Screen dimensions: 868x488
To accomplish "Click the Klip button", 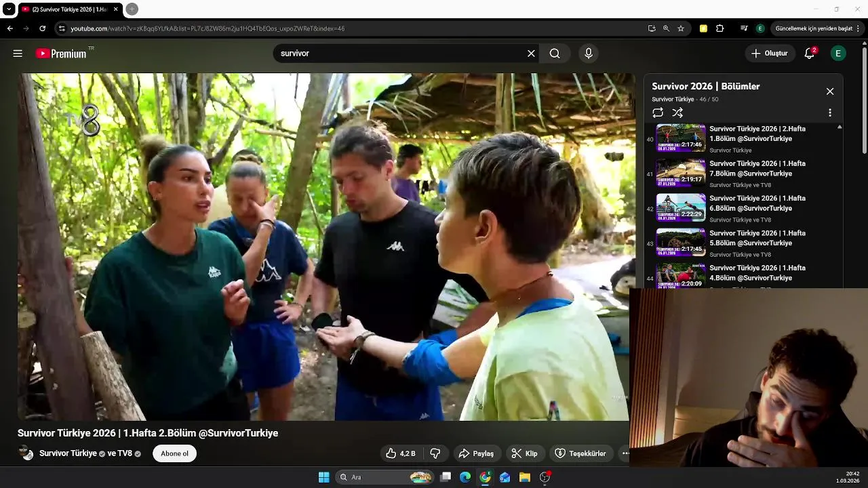I will 524,453.
